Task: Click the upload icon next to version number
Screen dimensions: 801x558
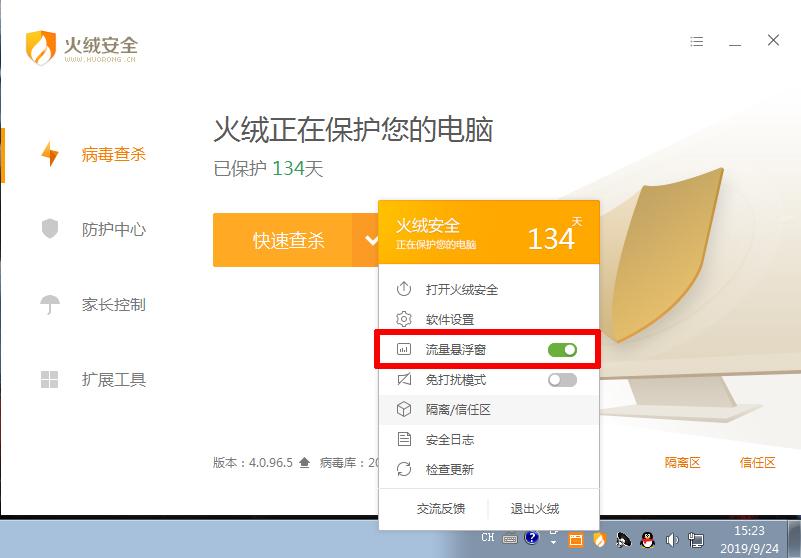Action: tap(304, 463)
